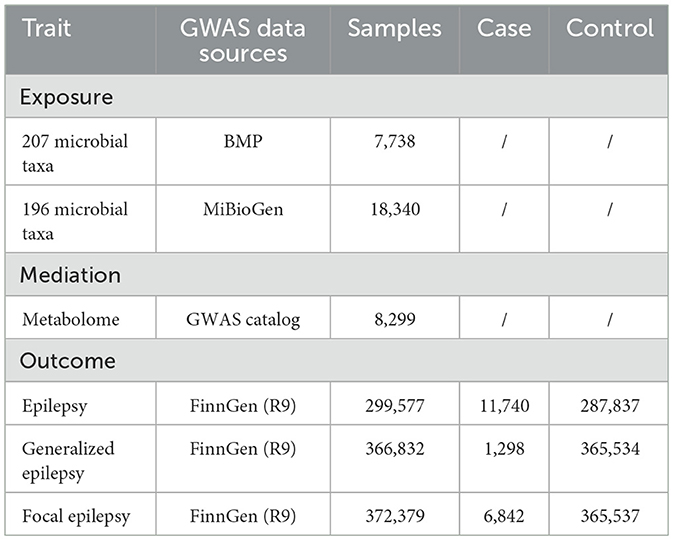Select the BMP data source cell
This screenshot has height=541, width=674.
click(244, 143)
